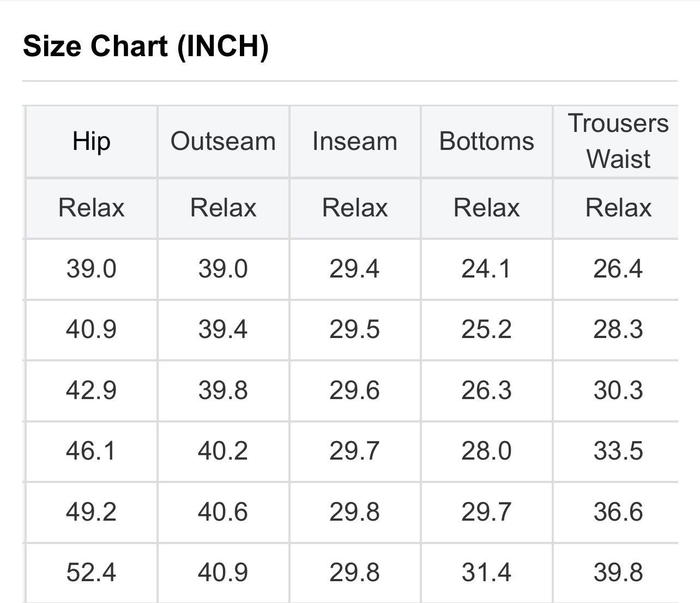Click the waist value 26.4 cell
This screenshot has height=603, width=700.
(x=618, y=269)
